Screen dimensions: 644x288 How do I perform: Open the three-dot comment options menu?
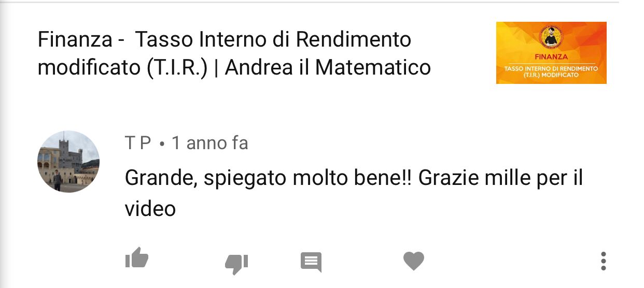[604, 261]
